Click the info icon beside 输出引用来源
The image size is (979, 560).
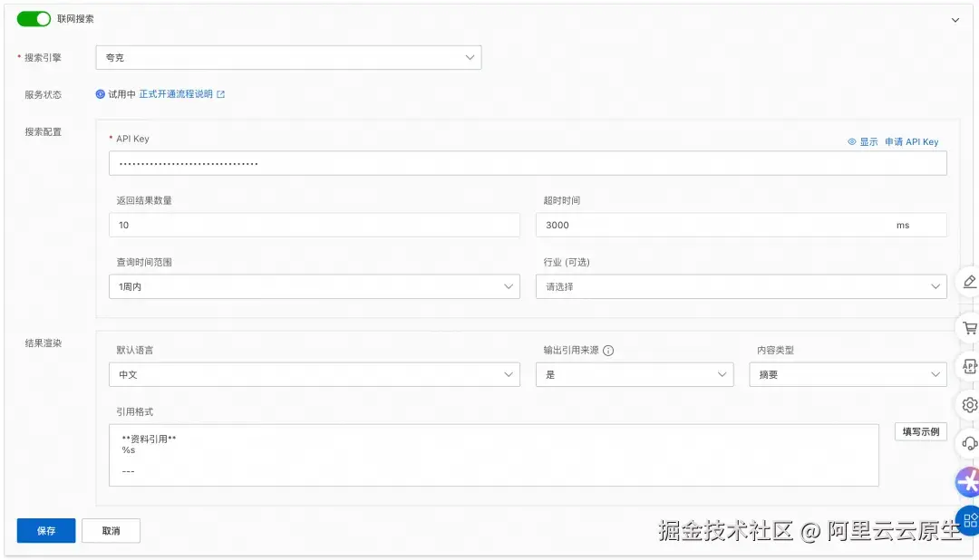(x=606, y=351)
